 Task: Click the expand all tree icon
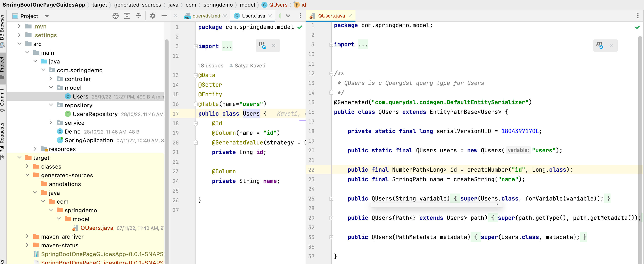(127, 16)
